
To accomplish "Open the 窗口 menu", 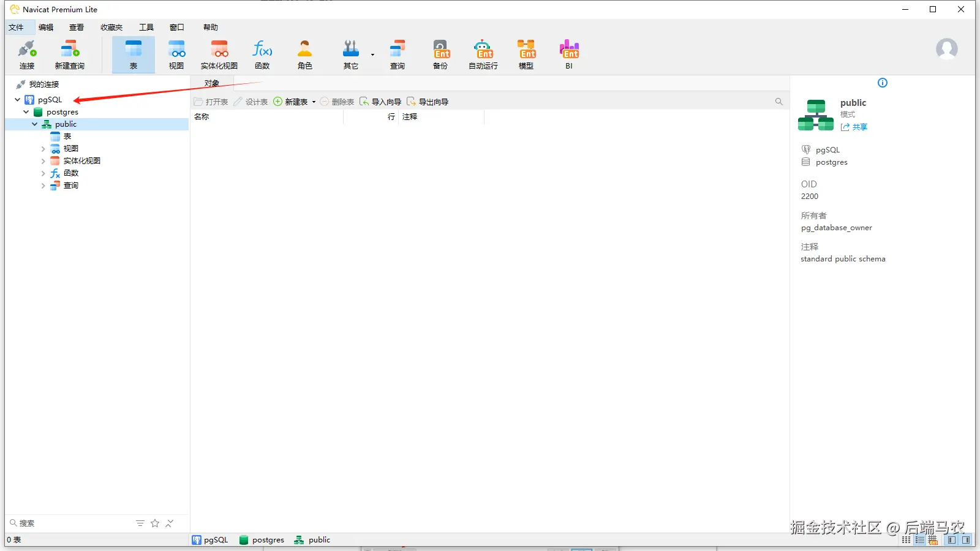I will [177, 28].
